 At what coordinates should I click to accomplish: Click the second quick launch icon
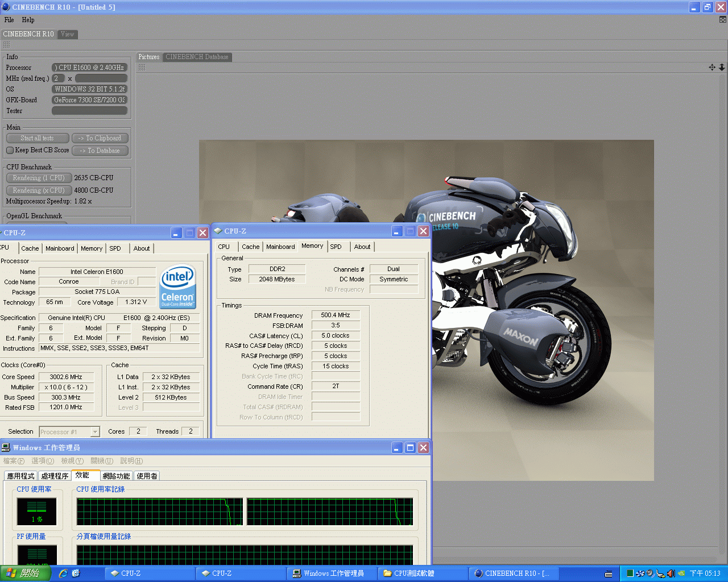click(76, 573)
